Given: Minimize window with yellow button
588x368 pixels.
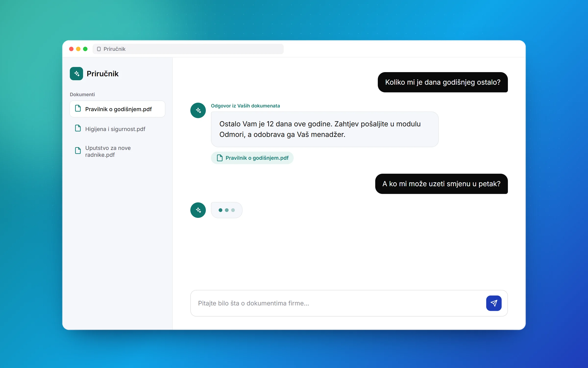Looking at the screenshot, I should pos(78,49).
